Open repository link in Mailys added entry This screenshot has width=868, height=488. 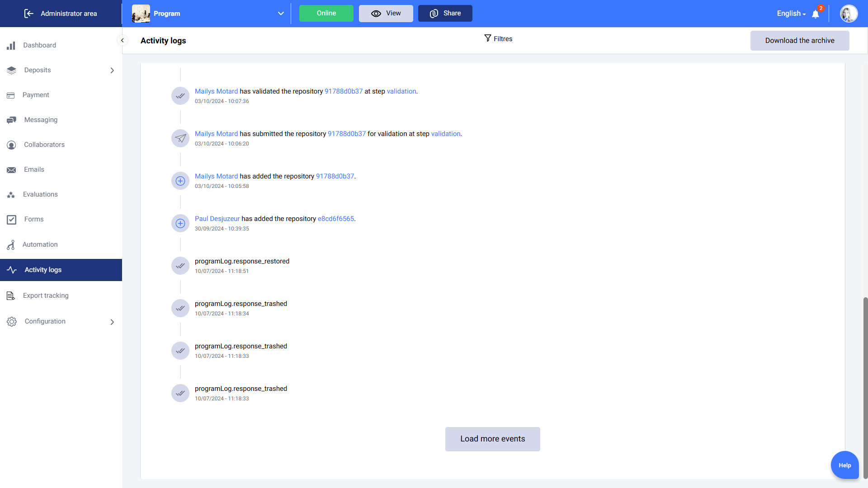coord(335,176)
